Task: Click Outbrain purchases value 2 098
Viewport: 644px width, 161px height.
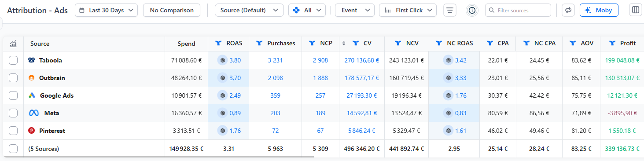Action: (x=275, y=78)
